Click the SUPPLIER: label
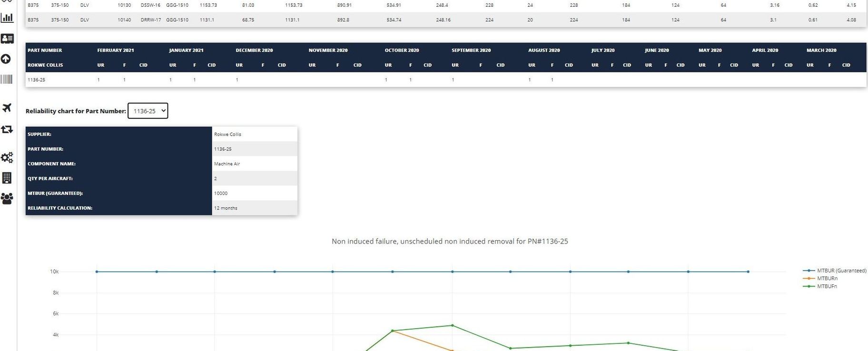This screenshot has width=868, height=351. pos(39,134)
